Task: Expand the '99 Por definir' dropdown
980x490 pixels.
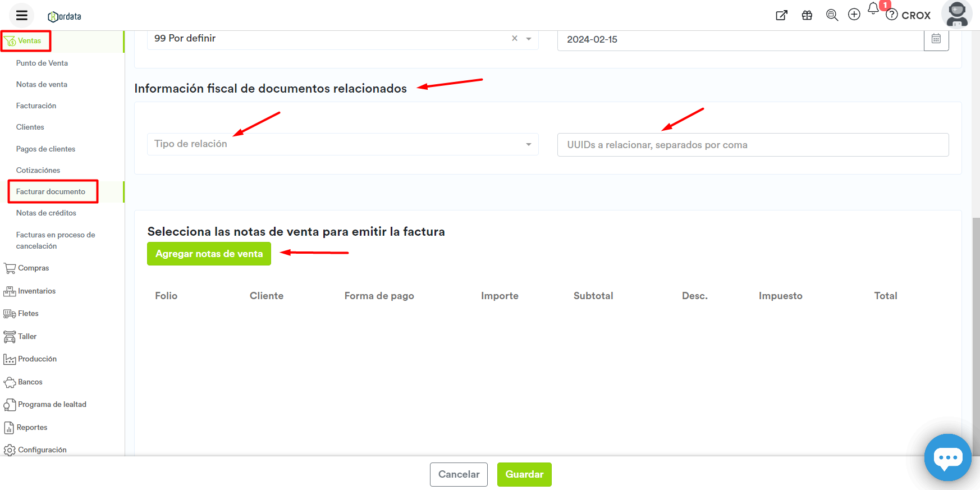Action: [529, 39]
